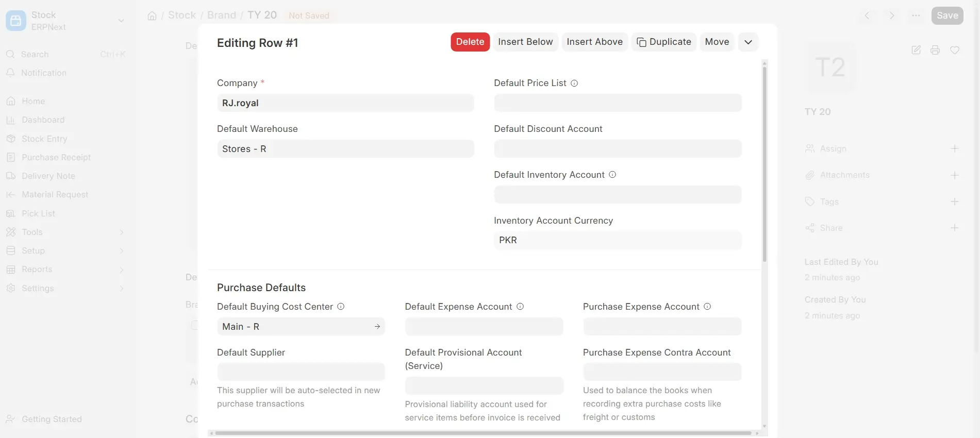Click the dialog horizontal scrollbar
This screenshot has height=438, width=980.
[484, 433]
